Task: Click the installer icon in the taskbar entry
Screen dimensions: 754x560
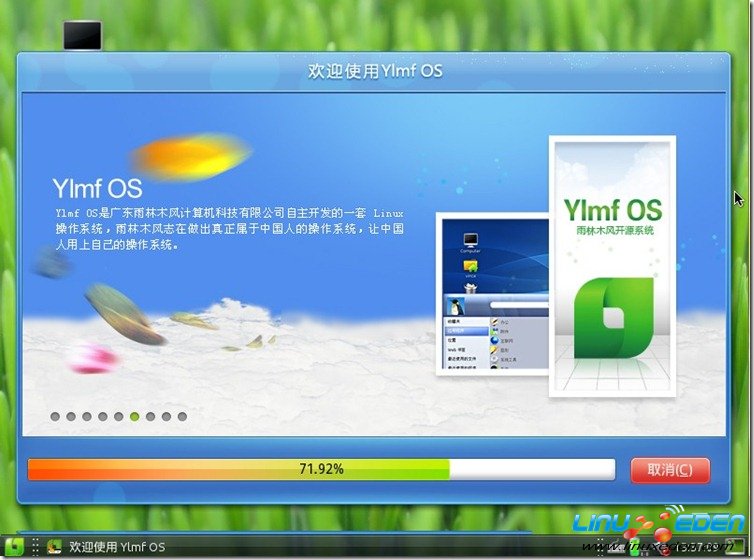Action: tap(54, 547)
